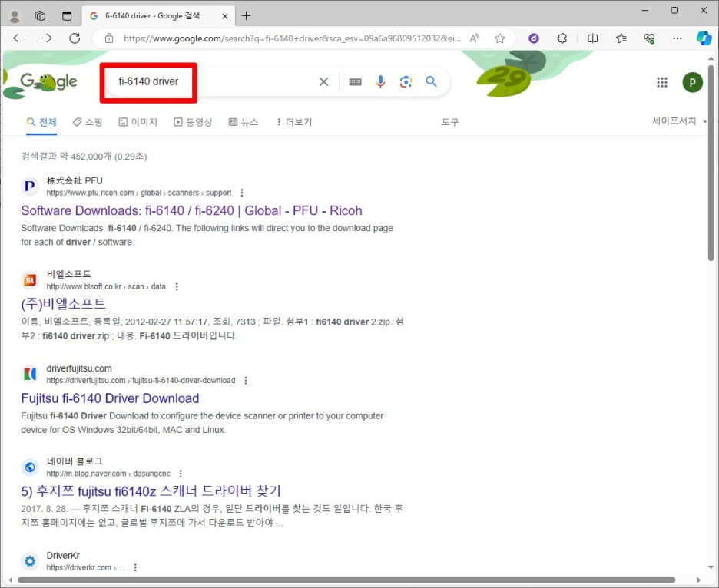Click the 네이버 블로그 site name

pyautogui.click(x=75, y=461)
